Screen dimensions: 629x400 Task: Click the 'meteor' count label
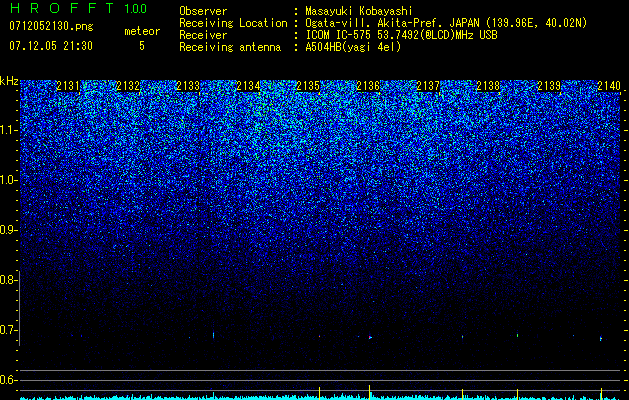pyautogui.click(x=142, y=31)
